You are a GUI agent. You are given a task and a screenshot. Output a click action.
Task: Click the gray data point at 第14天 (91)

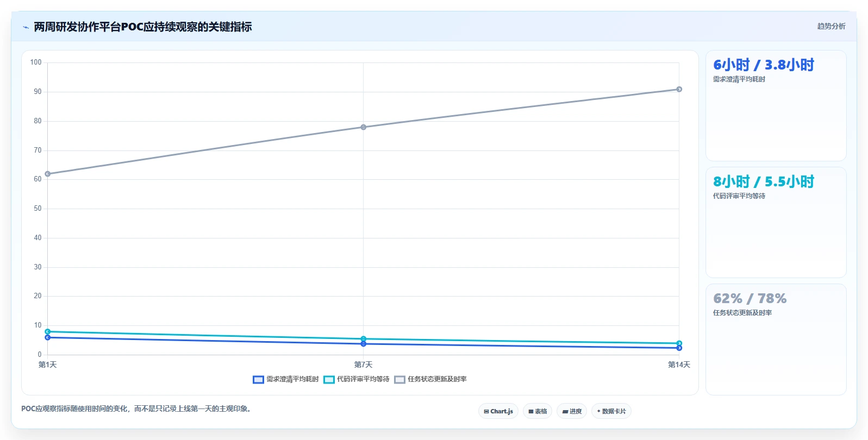coord(679,89)
